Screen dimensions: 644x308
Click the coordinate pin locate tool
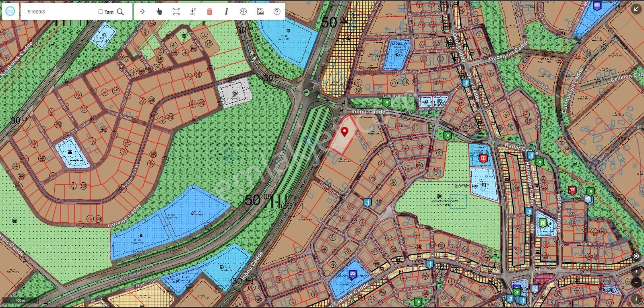coord(193,12)
